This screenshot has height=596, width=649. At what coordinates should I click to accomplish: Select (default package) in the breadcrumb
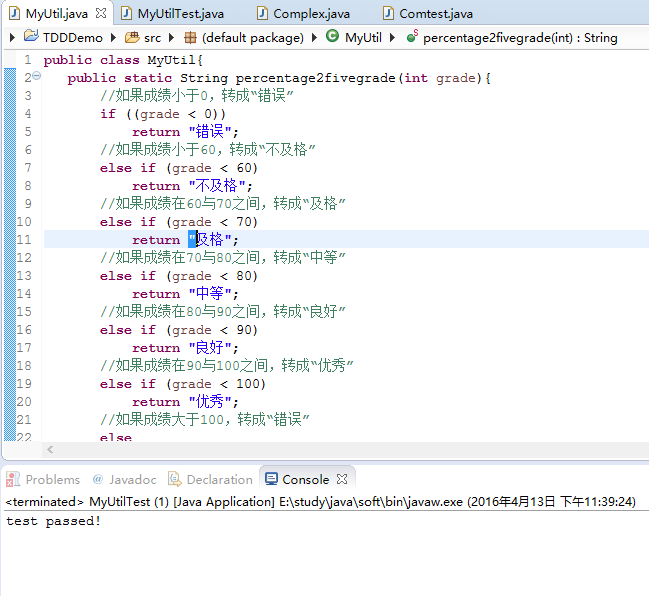(x=252, y=38)
